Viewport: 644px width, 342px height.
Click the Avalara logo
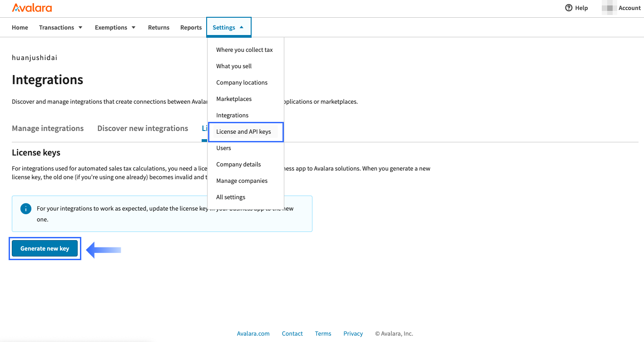32,8
